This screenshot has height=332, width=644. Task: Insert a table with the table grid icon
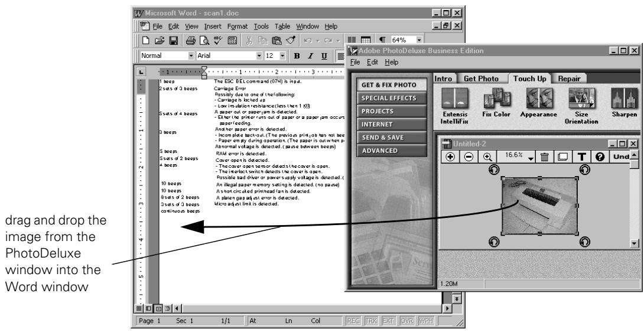(x=366, y=40)
